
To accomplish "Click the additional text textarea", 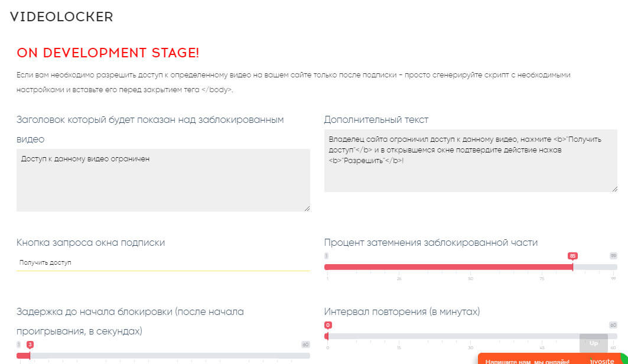I will (x=471, y=161).
